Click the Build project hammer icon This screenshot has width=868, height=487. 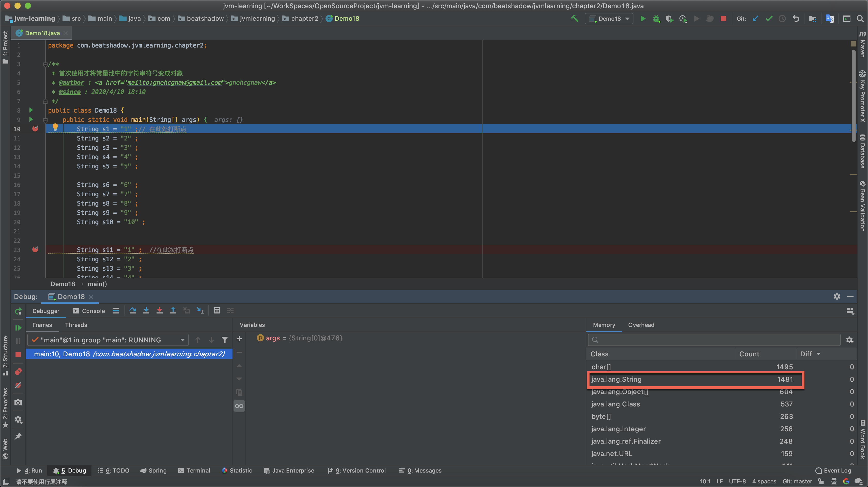click(x=575, y=19)
